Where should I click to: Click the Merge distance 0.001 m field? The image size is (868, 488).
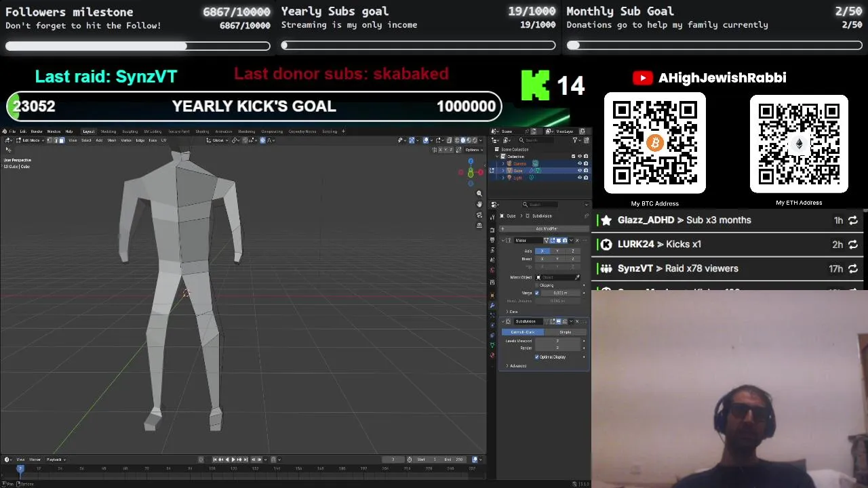[x=561, y=293]
